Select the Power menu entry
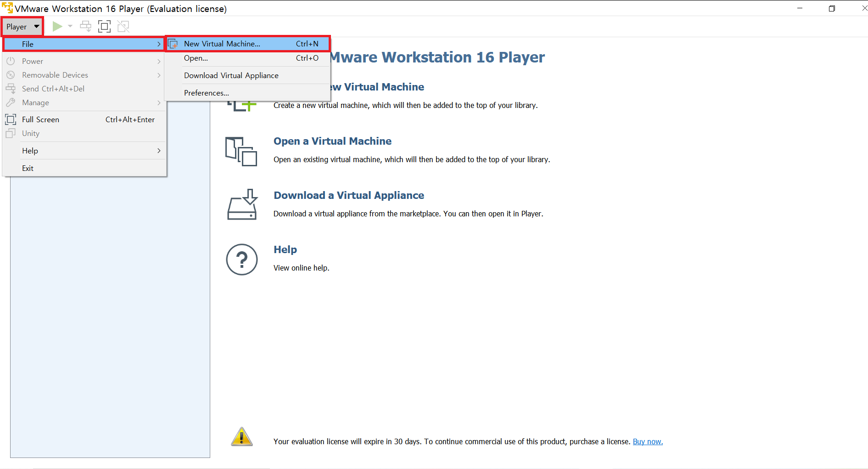868x469 pixels. point(84,61)
